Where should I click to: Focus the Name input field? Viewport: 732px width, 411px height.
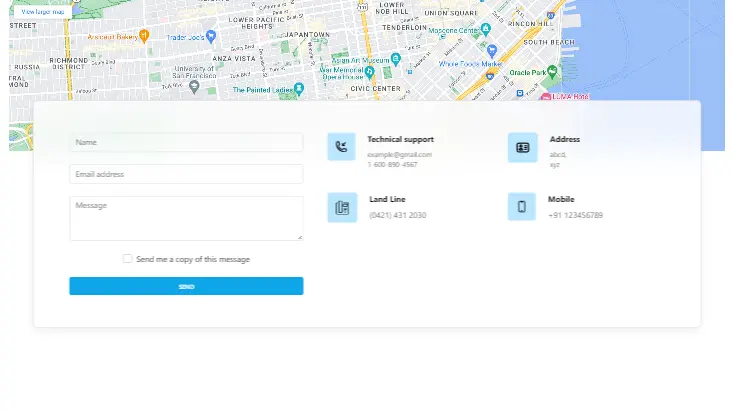tap(186, 142)
